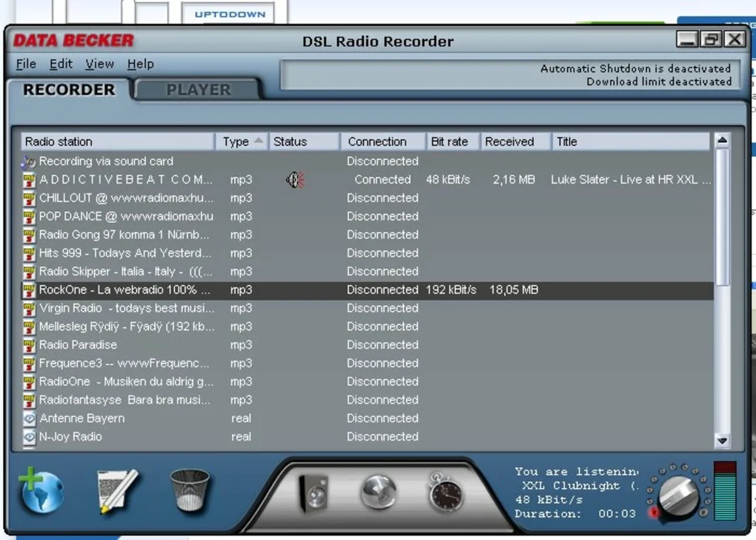Select Virgin Radio - todays best music name
Screen dimensions: 756x540
(126, 308)
